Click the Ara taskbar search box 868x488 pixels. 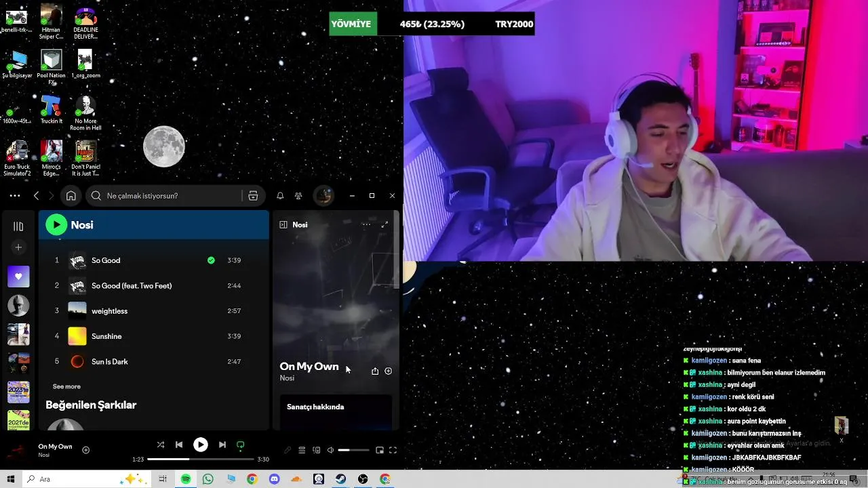point(87,479)
